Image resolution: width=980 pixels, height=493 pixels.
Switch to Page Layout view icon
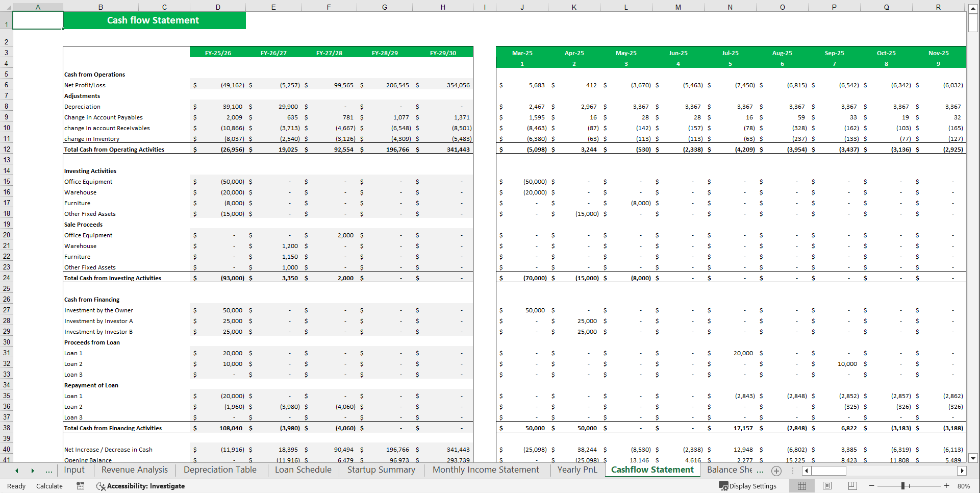click(x=827, y=486)
